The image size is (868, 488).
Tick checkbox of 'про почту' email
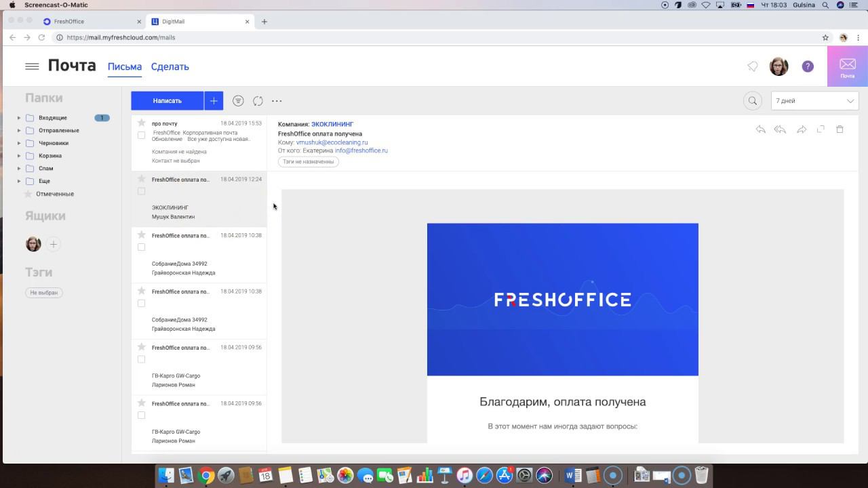(x=142, y=136)
